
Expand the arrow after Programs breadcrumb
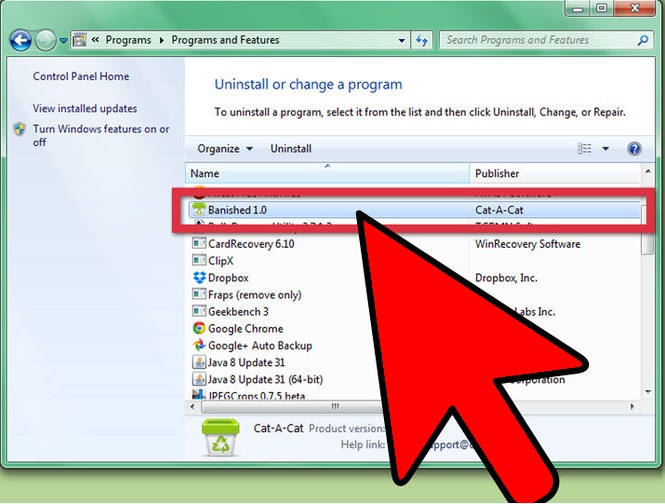coord(162,40)
